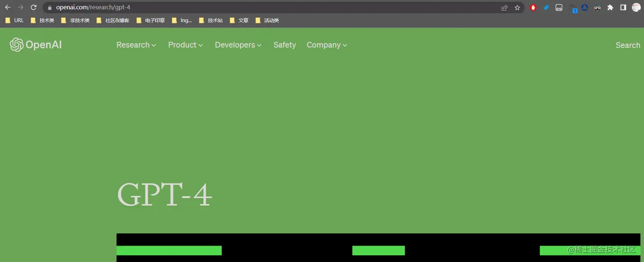Screen dimensions: 644x262
Task: Open the red hand ad blocker extension
Action: 533,8
